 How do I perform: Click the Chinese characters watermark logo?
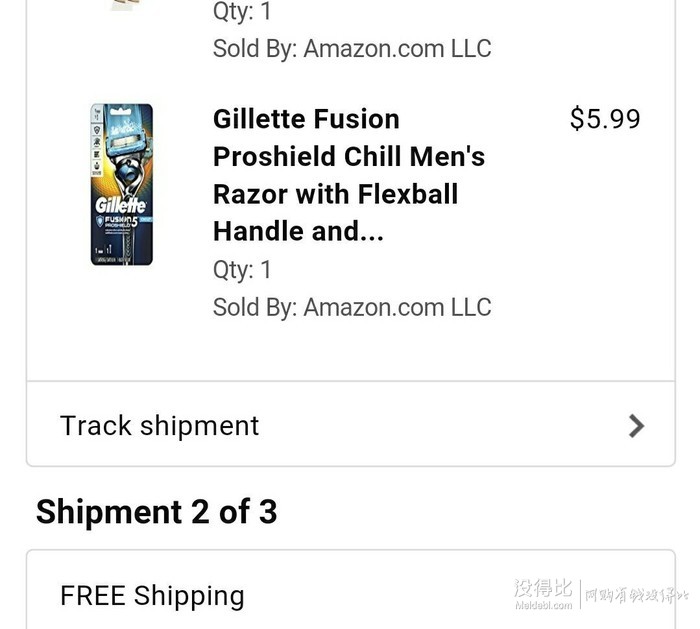[x=543, y=588]
